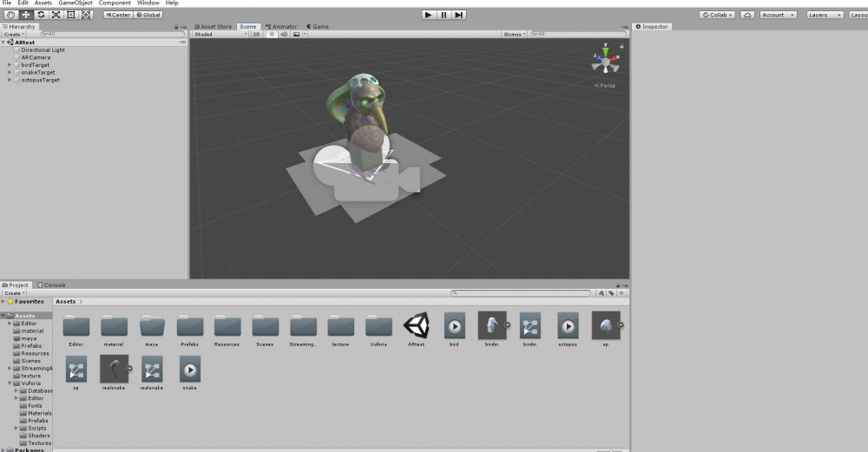
Task: Select the Rotate tool
Action: (x=41, y=15)
